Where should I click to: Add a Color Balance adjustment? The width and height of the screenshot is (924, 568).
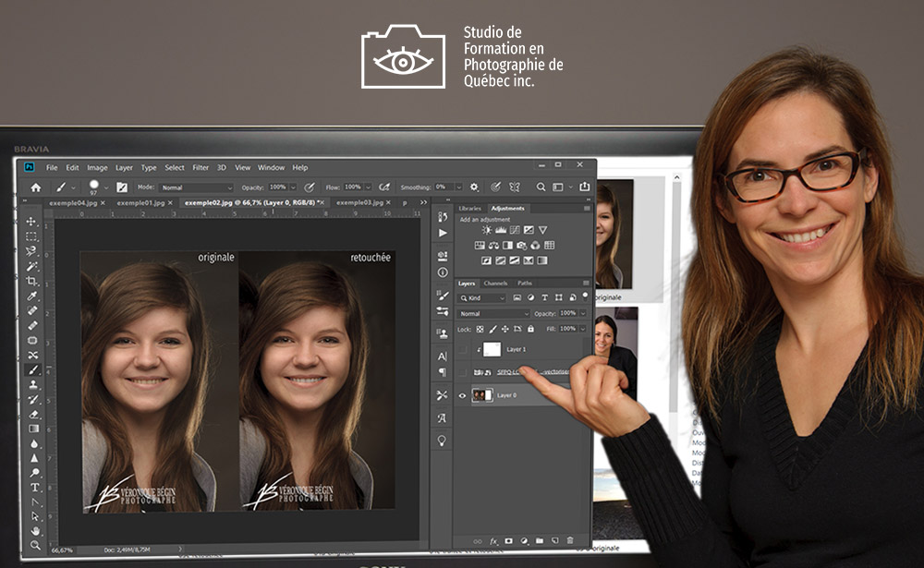(493, 245)
